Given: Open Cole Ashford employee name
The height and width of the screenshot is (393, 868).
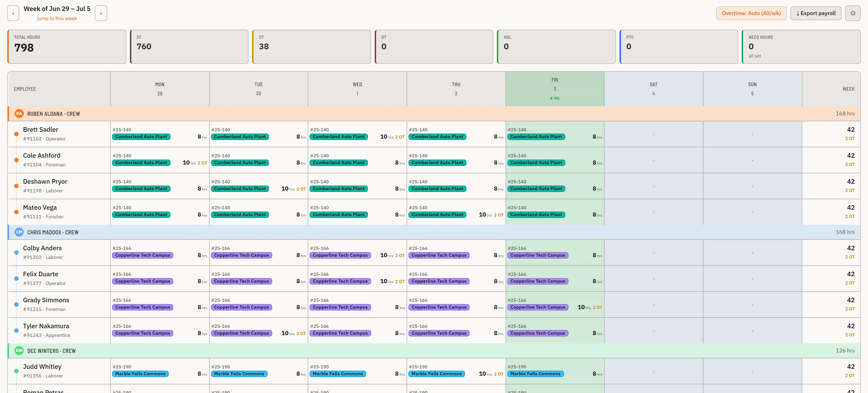Looking at the screenshot, I should (41, 156).
